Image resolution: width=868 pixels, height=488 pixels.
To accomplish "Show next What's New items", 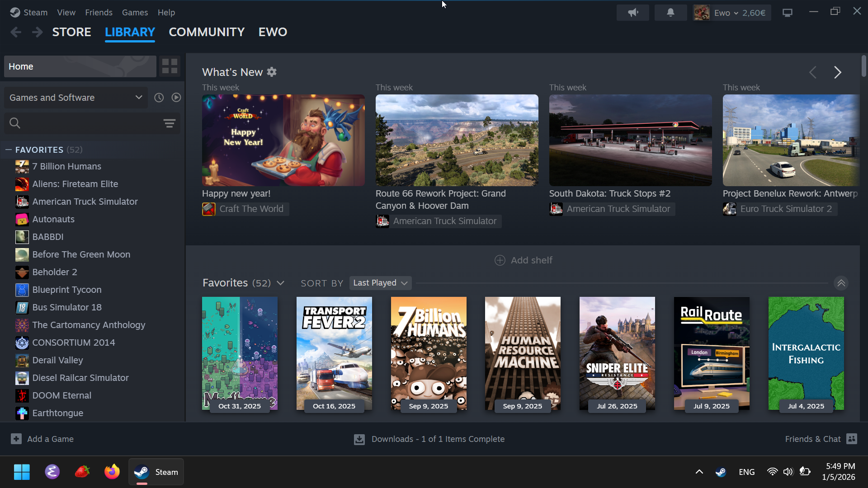I will [x=838, y=72].
